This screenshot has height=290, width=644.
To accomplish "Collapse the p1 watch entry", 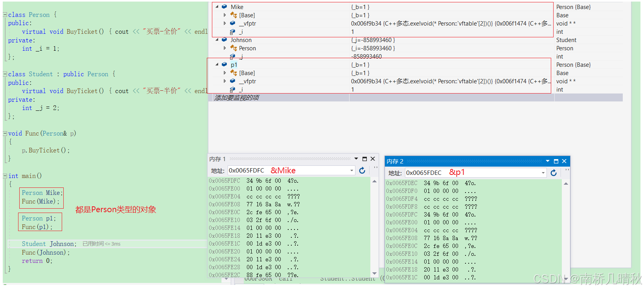I will click(217, 64).
